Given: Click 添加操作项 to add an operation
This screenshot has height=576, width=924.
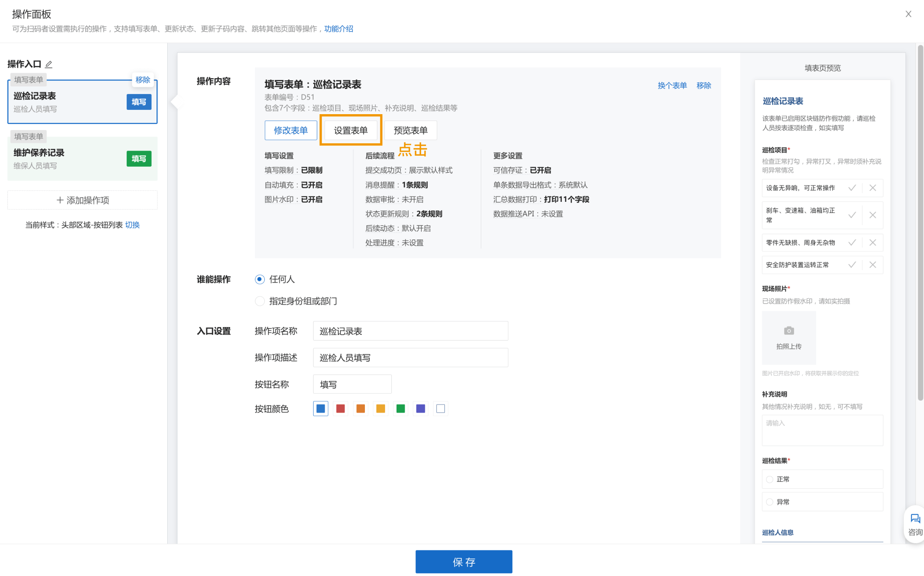Looking at the screenshot, I should (83, 200).
